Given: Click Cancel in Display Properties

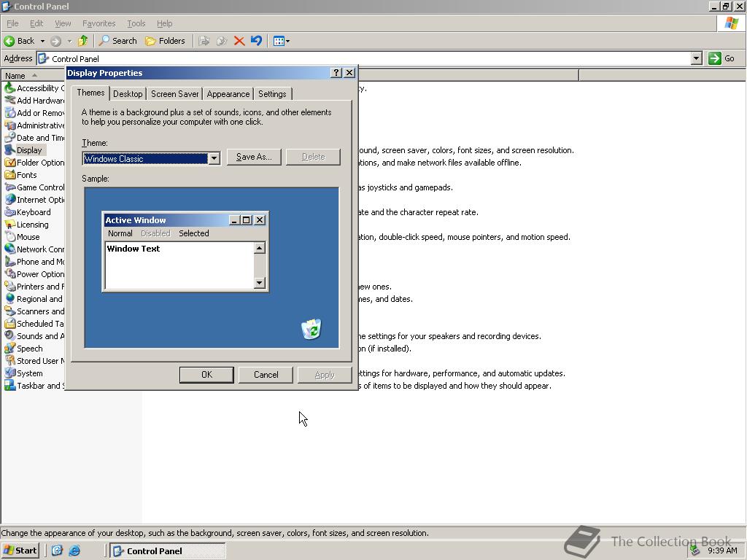Looking at the screenshot, I should pos(266,375).
